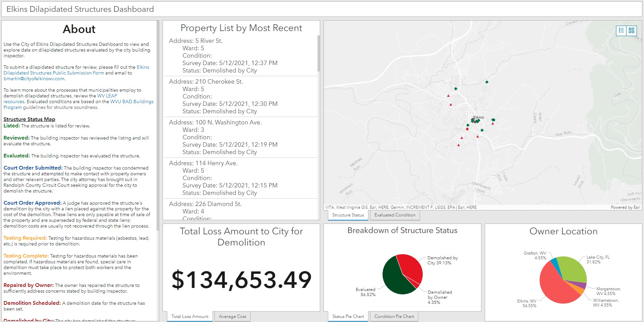Open the WV LEAP resources link

point(107,96)
